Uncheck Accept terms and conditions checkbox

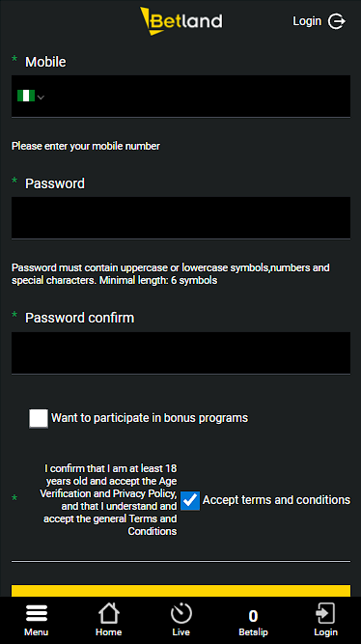pos(190,501)
